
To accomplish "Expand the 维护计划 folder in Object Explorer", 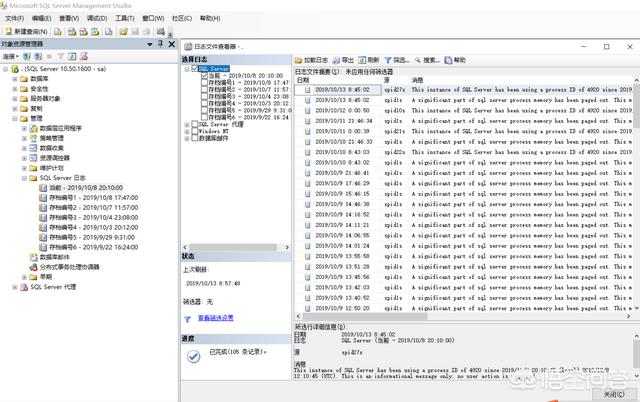I will coord(24,168).
